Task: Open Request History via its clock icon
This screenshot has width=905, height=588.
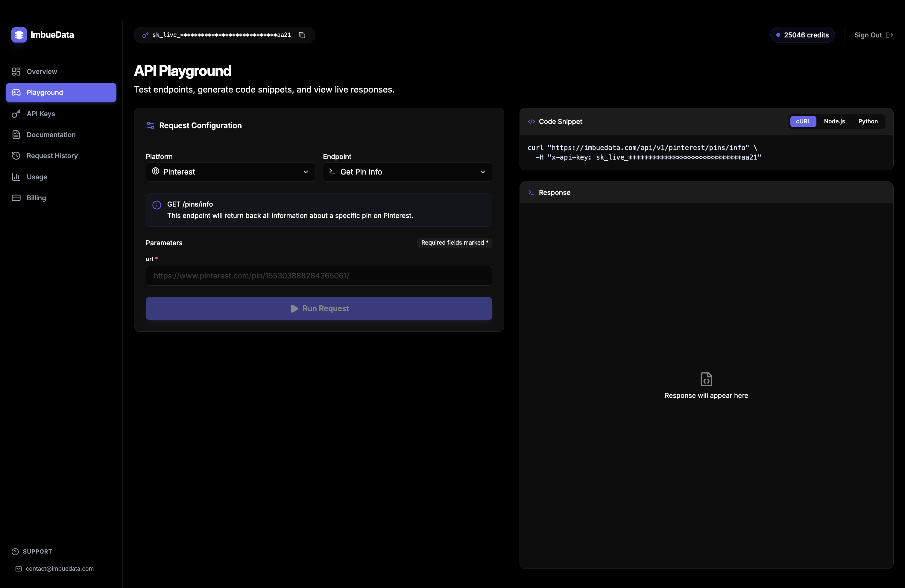Action: coord(16,156)
